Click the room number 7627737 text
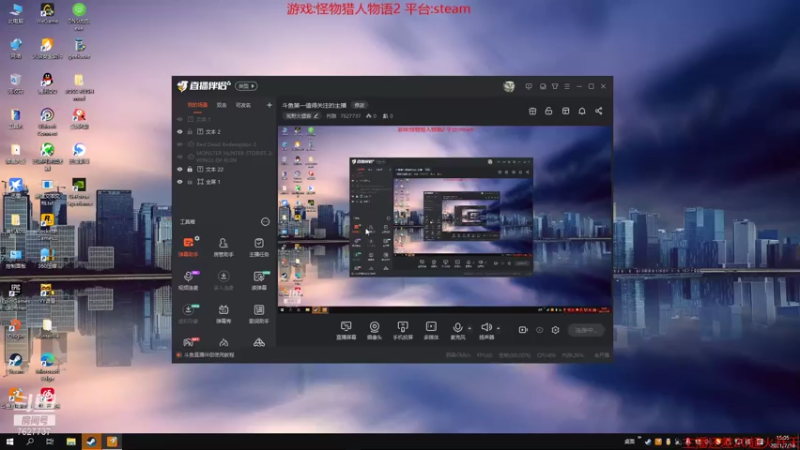The image size is (800, 450). point(351,116)
